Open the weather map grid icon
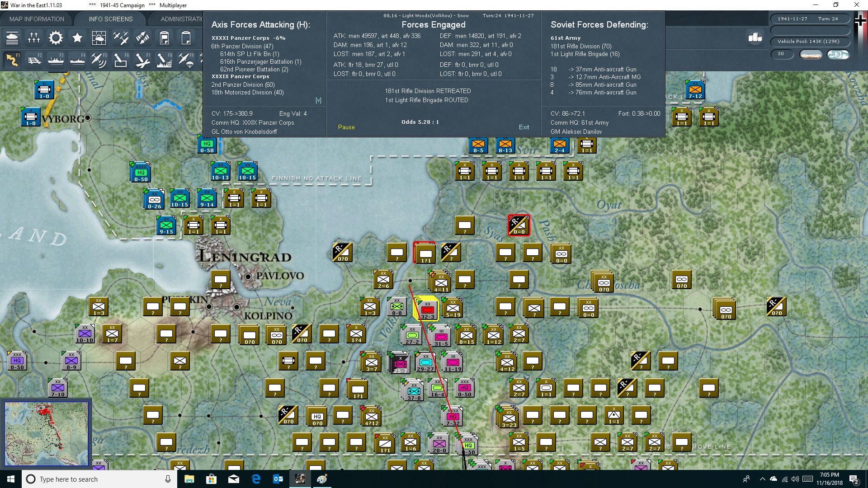Image resolution: width=868 pixels, height=488 pixels. 99,38
